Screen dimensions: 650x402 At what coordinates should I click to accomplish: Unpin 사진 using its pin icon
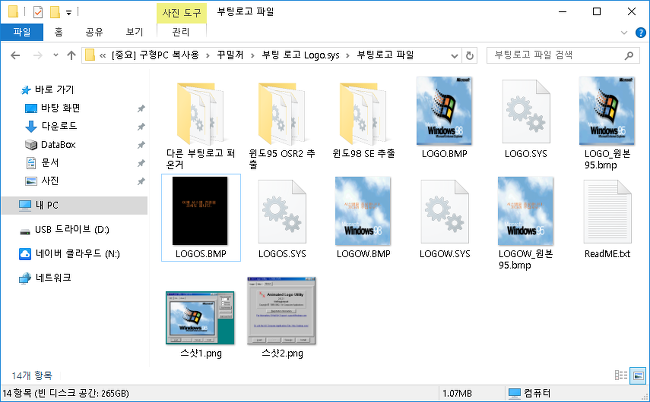point(141,181)
